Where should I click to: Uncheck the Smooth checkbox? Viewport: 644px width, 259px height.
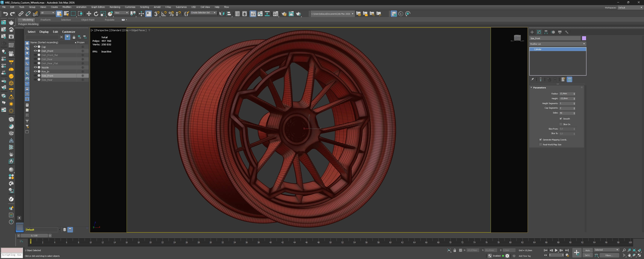click(x=561, y=119)
